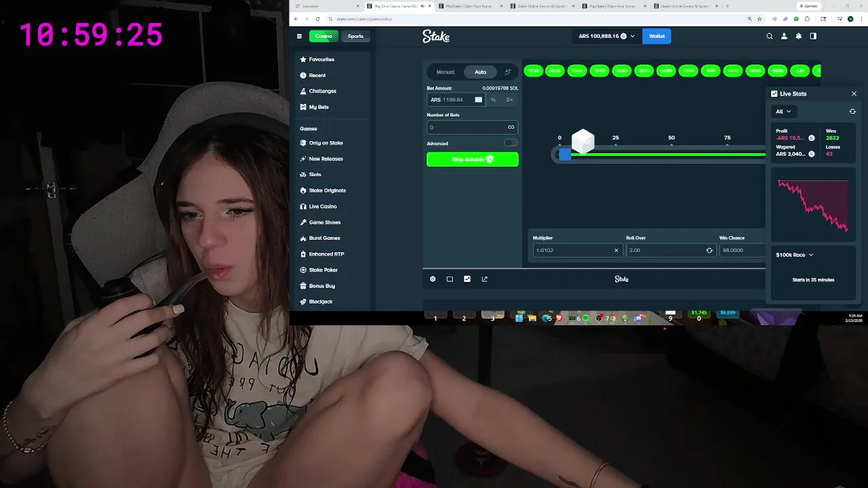Toggle the sidebar panel icon in header
Viewport: 868px width, 488px height.
tap(813, 36)
